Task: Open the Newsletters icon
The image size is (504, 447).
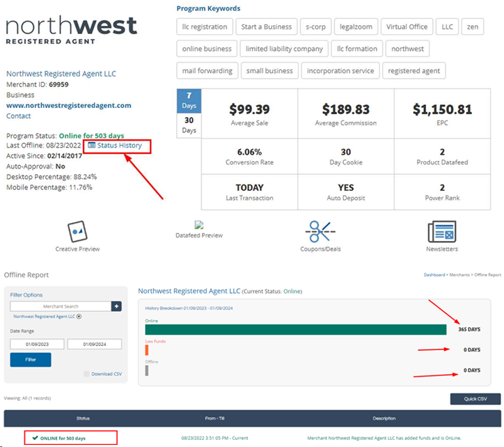Action: point(442,231)
